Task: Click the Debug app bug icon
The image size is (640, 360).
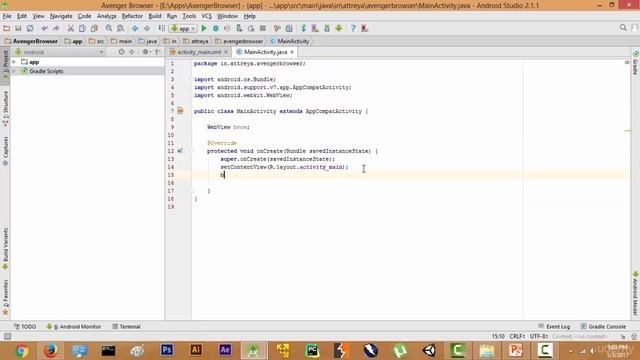Action: (x=216, y=28)
